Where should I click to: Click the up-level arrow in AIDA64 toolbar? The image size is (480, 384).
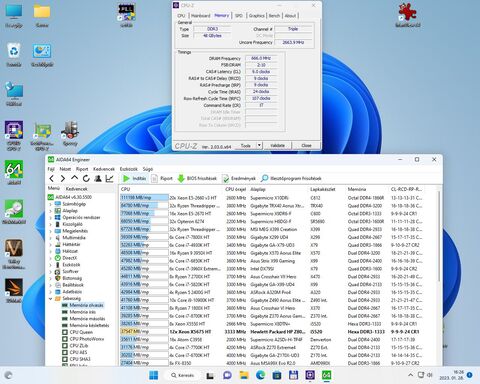pyautogui.click(x=74, y=178)
